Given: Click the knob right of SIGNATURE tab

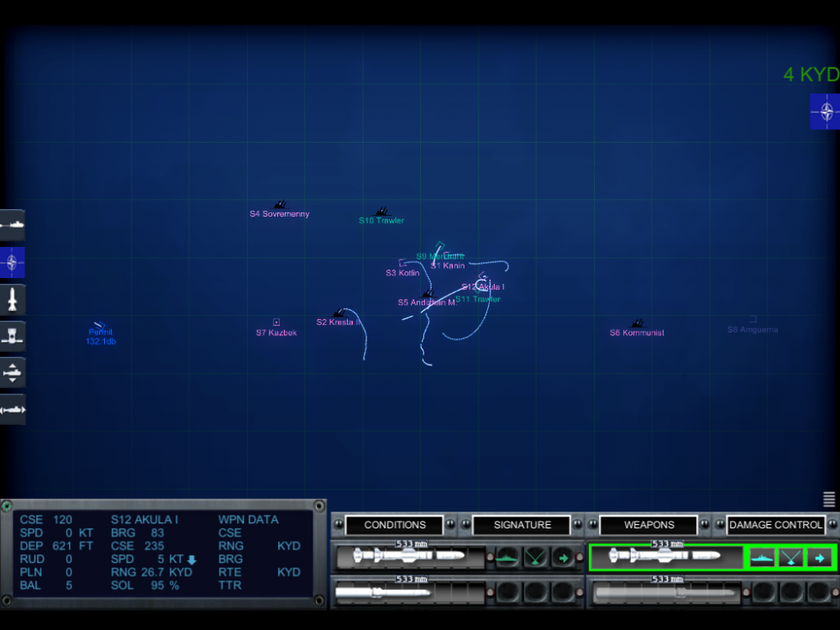Looking at the screenshot, I should [x=578, y=524].
